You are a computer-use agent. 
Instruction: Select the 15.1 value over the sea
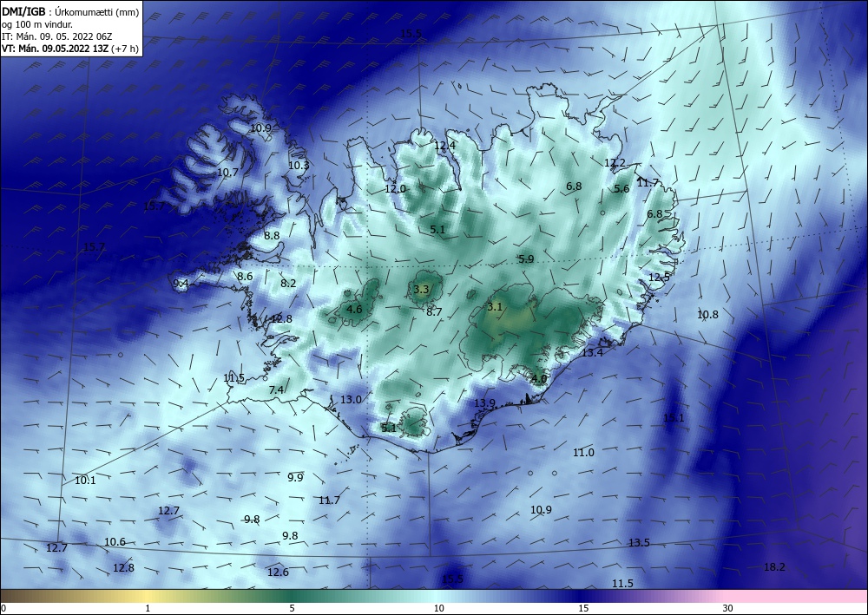pyautogui.click(x=674, y=417)
